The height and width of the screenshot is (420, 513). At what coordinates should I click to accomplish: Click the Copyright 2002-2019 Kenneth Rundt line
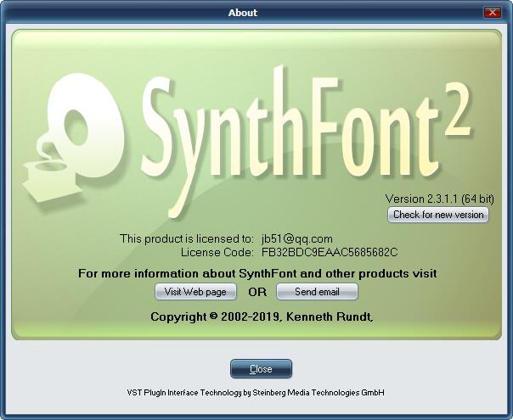262,316
